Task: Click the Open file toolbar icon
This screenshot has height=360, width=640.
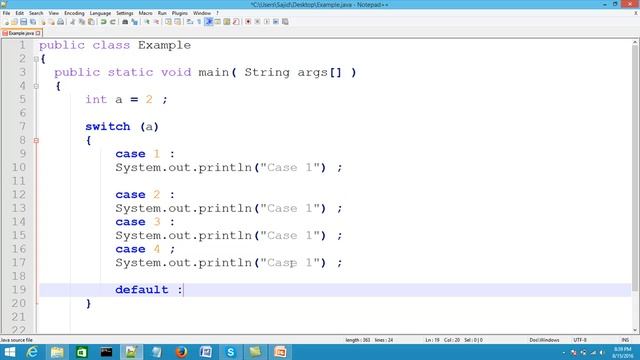Action: pos(14,22)
